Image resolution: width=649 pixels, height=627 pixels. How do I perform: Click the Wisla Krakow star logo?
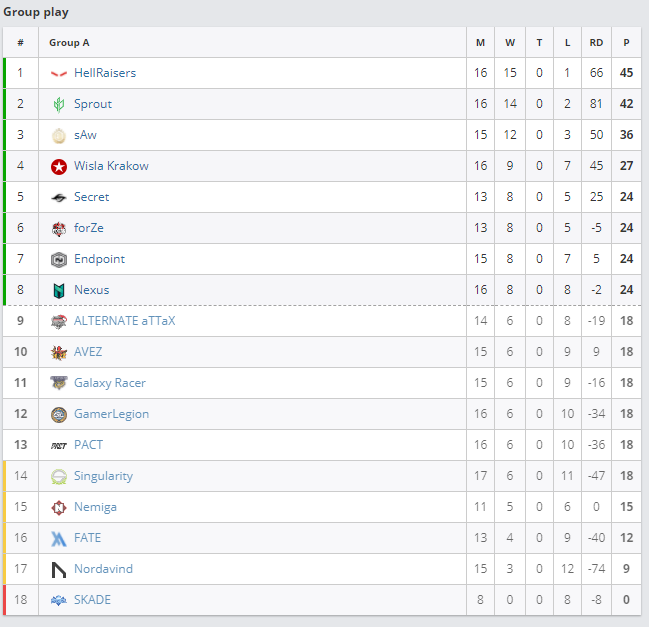click(59, 166)
